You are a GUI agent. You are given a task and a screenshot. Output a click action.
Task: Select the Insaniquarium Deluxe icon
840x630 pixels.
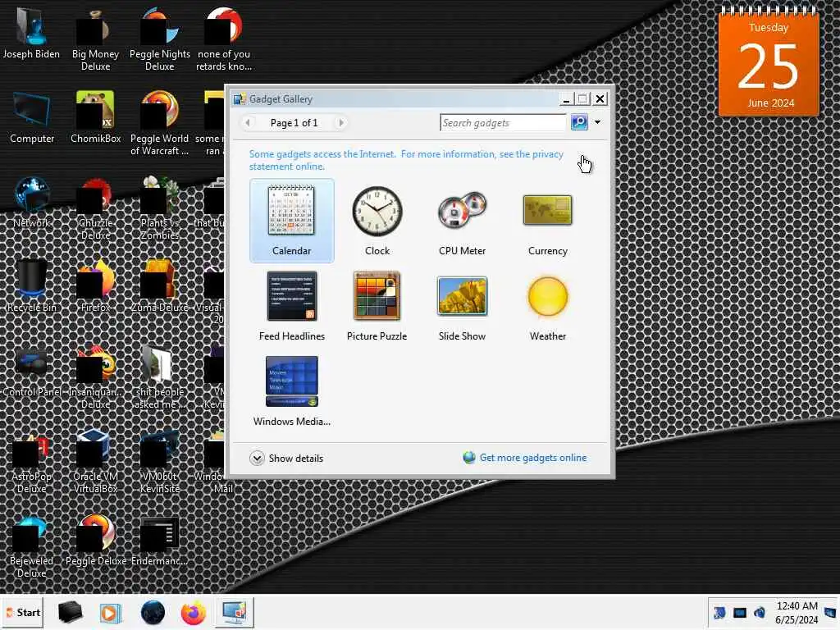coord(95,377)
